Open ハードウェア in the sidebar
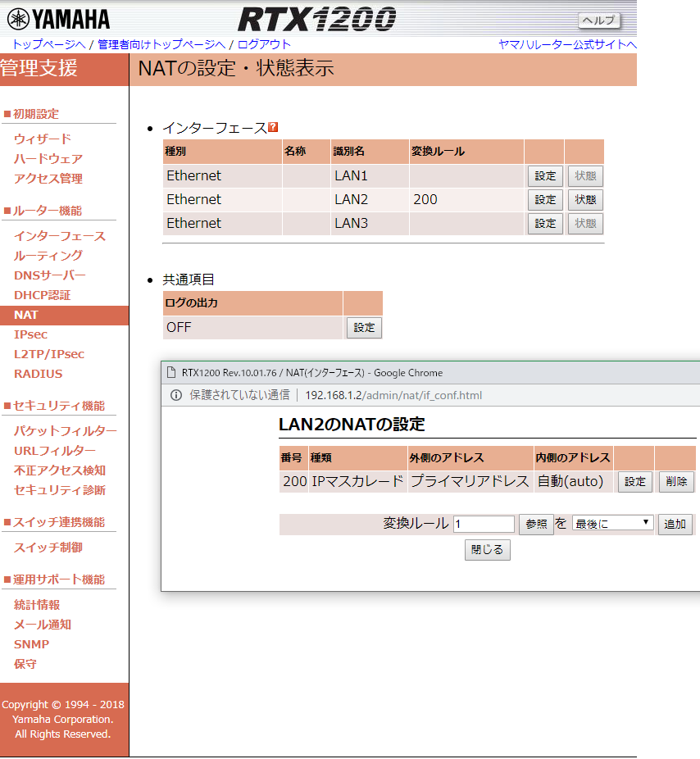 pos(48,159)
